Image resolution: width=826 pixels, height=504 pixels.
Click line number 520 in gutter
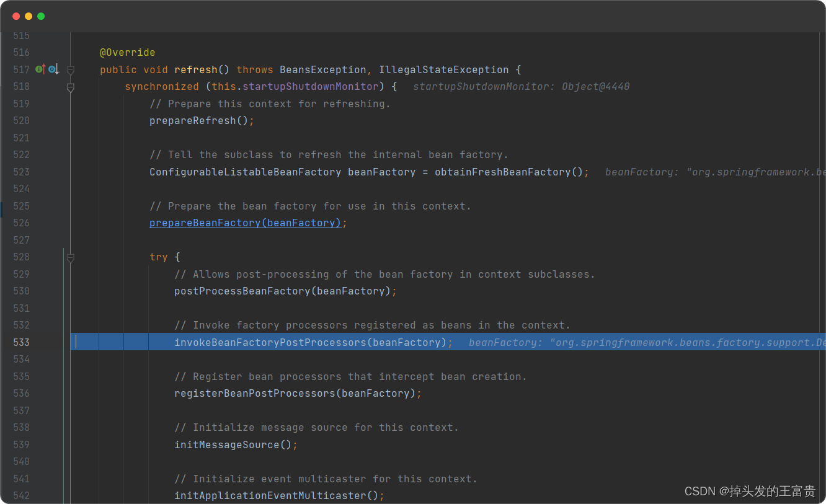pos(21,121)
